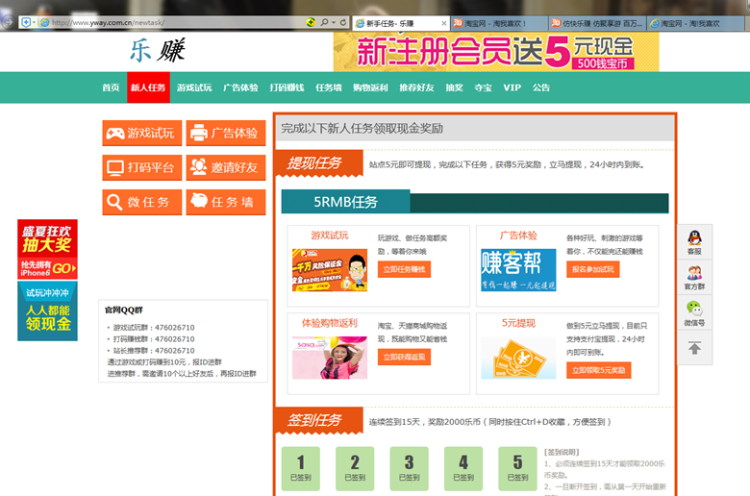Image resolution: width=750 pixels, height=496 pixels.
Task: Click 立即任务赚钱 button under 游戏试玩
Action: pos(404,269)
